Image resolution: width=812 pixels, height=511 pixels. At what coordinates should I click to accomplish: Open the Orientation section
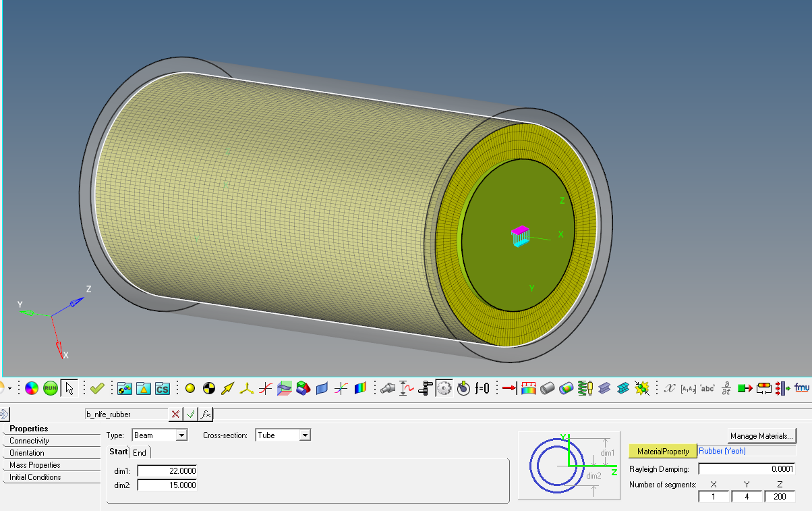(27, 453)
